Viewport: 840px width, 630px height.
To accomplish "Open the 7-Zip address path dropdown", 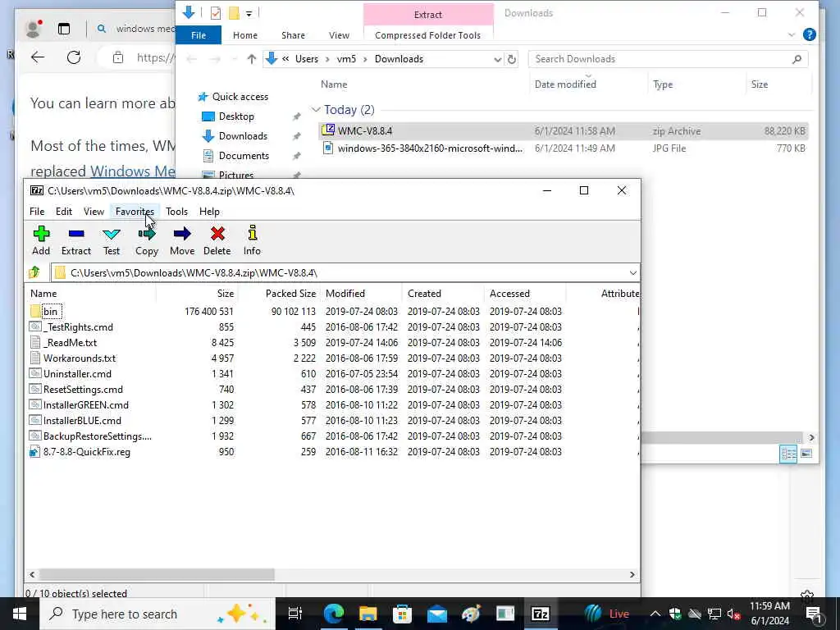I will [x=632, y=272].
